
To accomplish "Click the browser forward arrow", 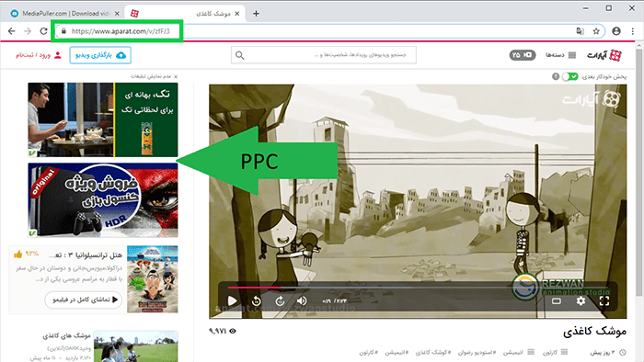I will [28, 31].
